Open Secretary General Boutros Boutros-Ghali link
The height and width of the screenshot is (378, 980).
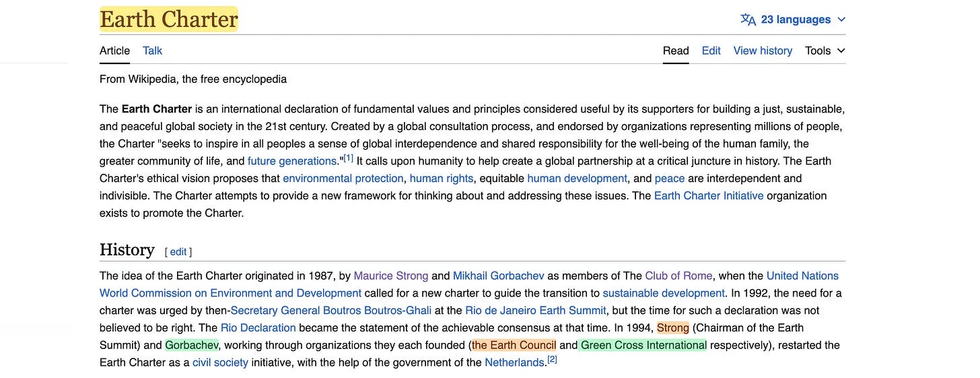pyautogui.click(x=330, y=311)
